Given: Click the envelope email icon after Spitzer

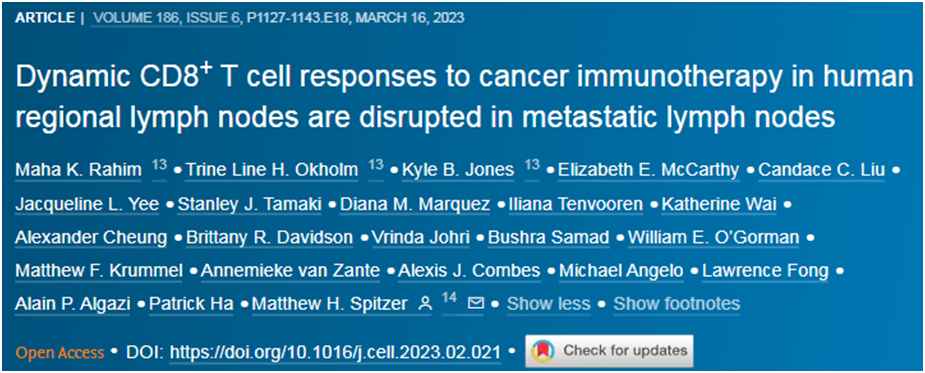Looking at the screenshot, I should pyautogui.click(x=475, y=304).
